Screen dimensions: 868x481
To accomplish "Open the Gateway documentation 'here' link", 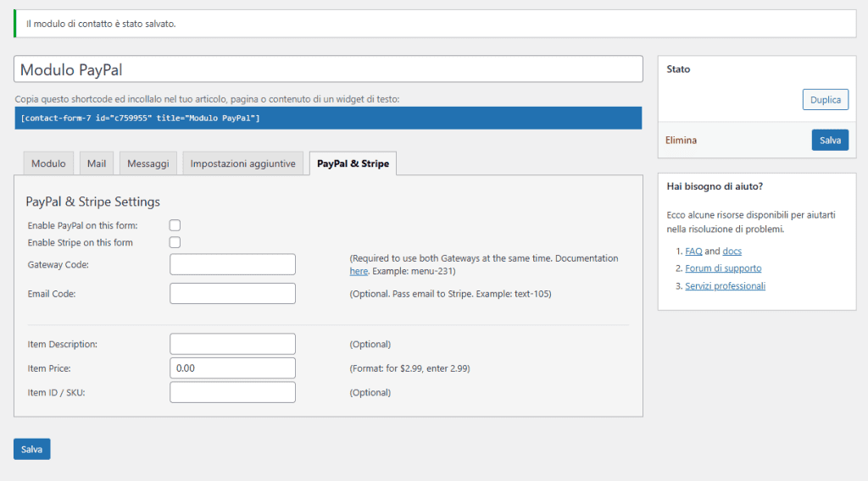I will coord(359,271).
